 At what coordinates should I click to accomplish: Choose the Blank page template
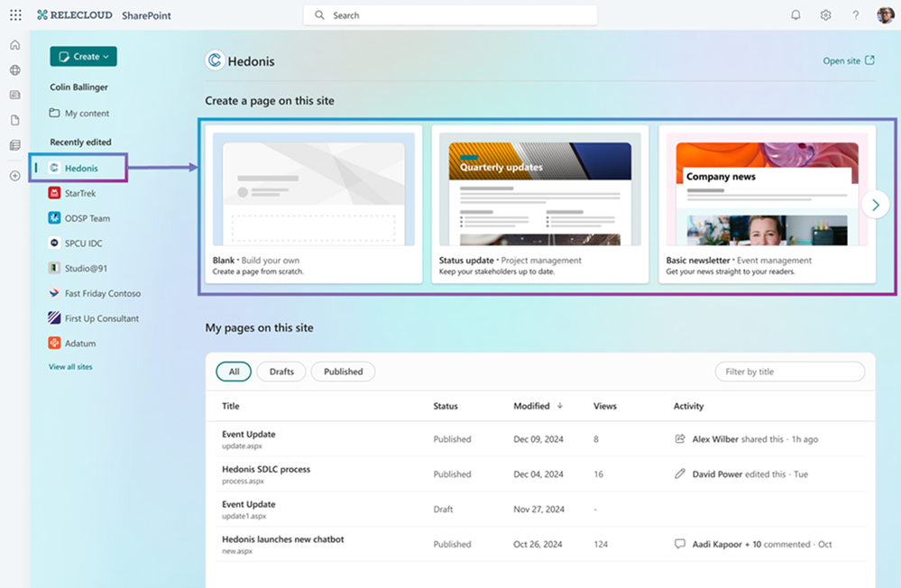[314, 204]
